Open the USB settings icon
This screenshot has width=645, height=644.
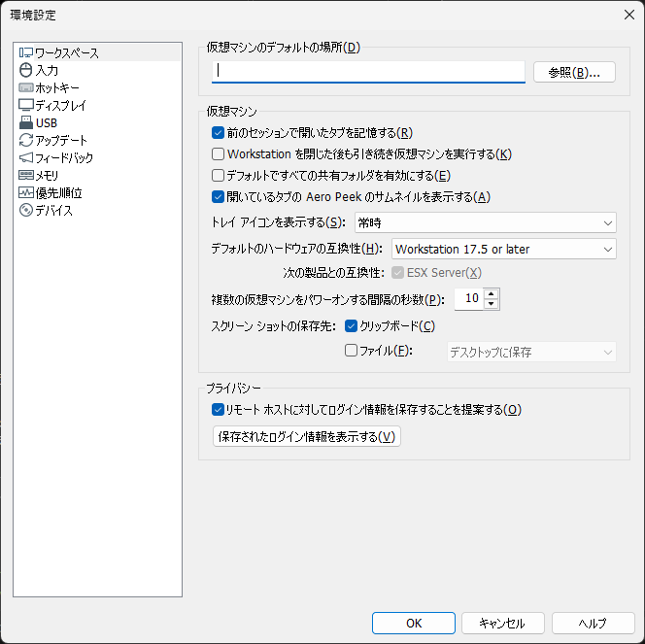[x=26, y=122]
